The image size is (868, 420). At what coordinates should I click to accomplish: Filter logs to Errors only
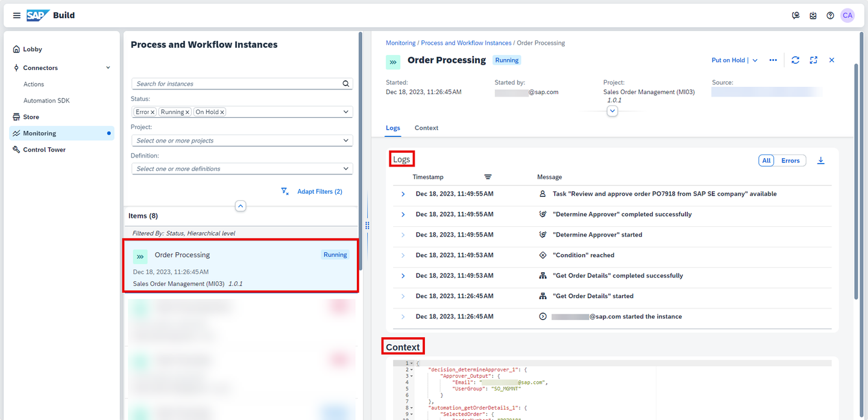click(x=790, y=161)
